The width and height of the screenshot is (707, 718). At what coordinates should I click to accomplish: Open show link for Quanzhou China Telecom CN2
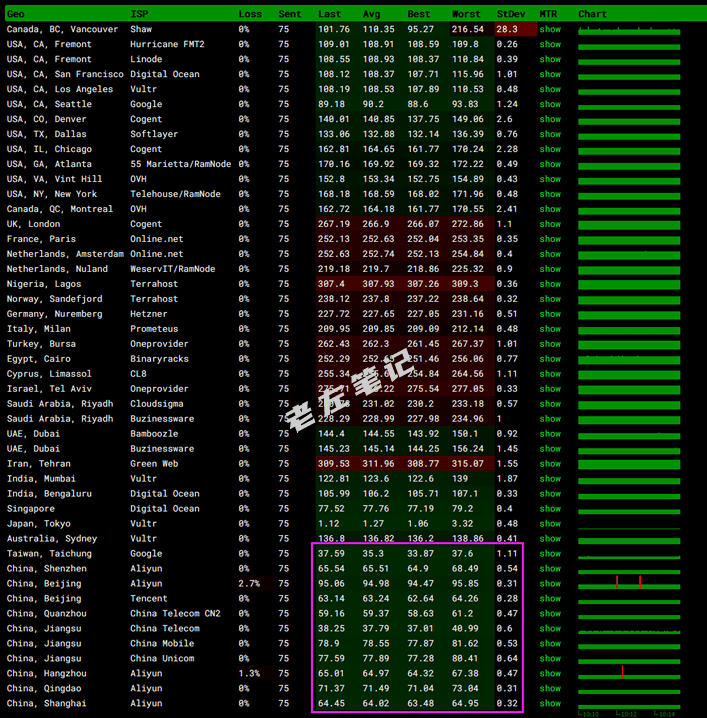[x=550, y=613]
